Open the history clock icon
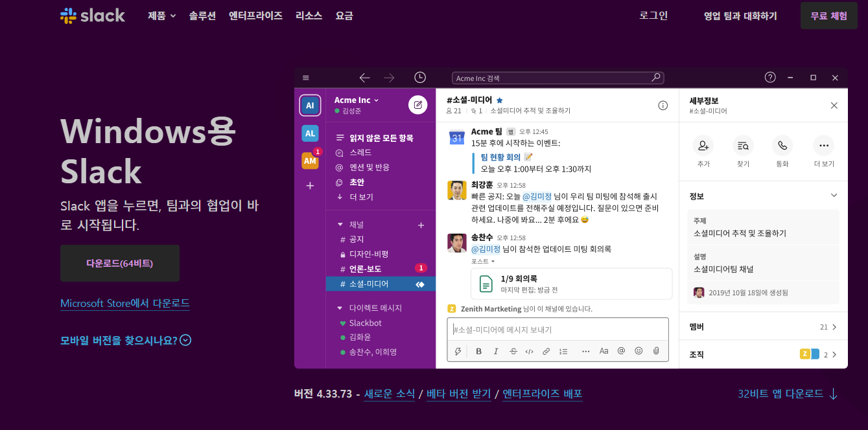Screen dimensions: 868x430 [x=420, y=78]
